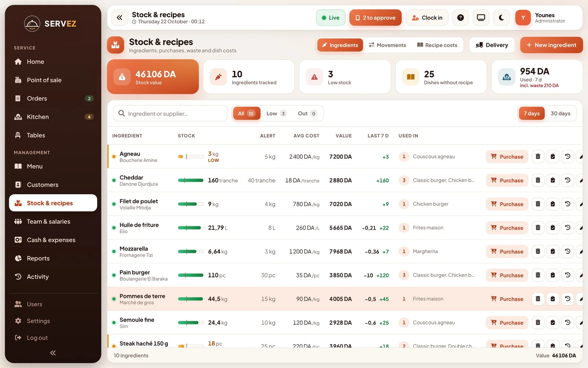Screen dimensions: 588x368
Task: Open inventory clipboard icon for Cheddar
Action: click(553, 180)
